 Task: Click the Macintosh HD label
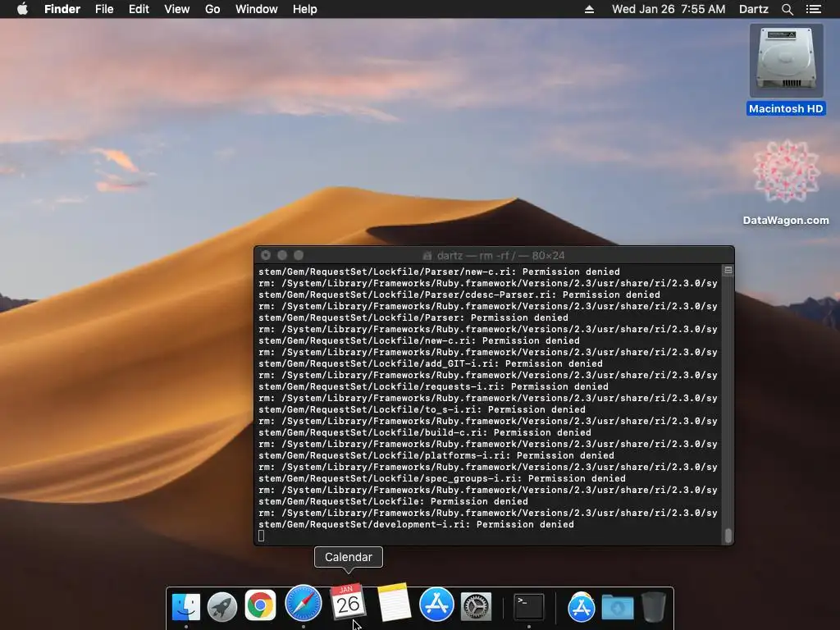pyautogui.click(x=786, y=109)
